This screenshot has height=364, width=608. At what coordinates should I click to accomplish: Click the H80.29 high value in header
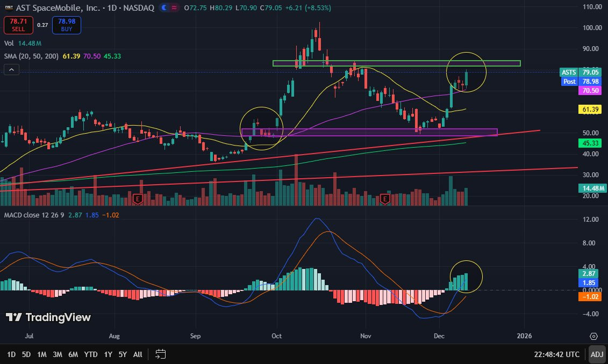tap(220, 8)
